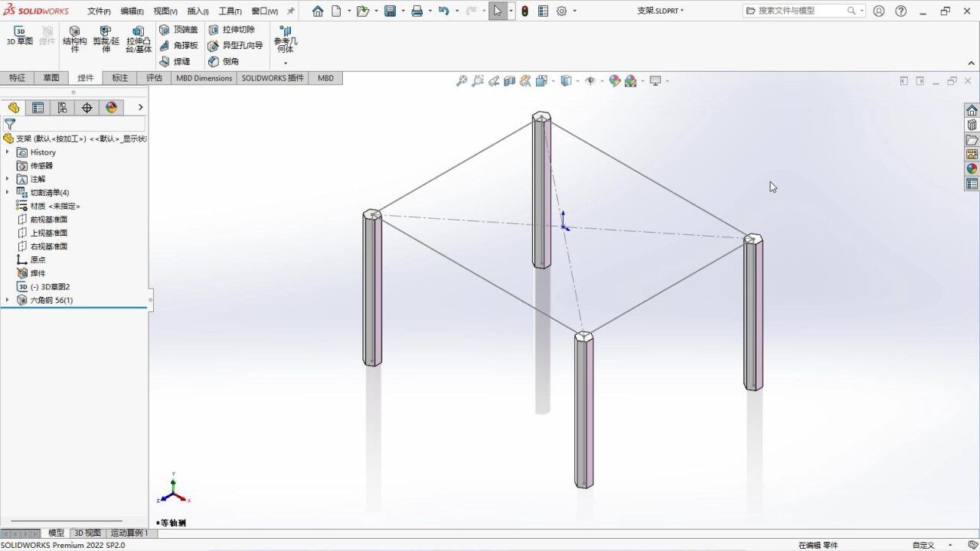The image size is (980, 551).
Task: Open the 3D草图 tool in the ribbon
Action: 19,34
